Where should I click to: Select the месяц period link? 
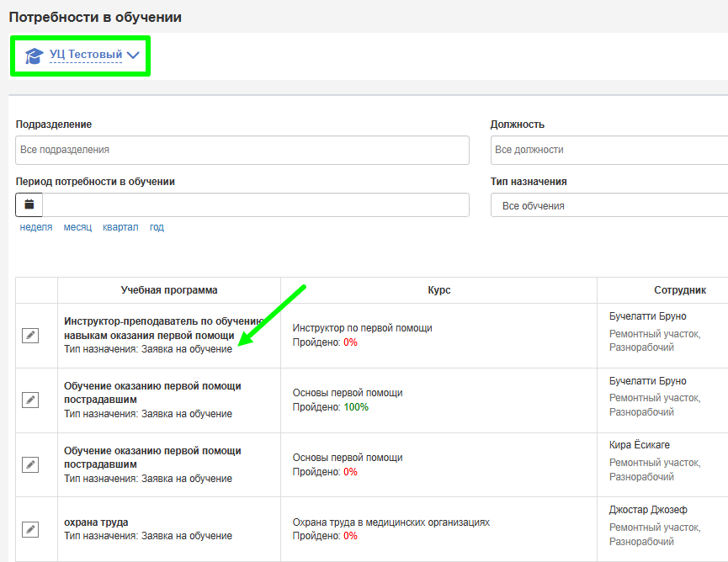click(77, 227)
